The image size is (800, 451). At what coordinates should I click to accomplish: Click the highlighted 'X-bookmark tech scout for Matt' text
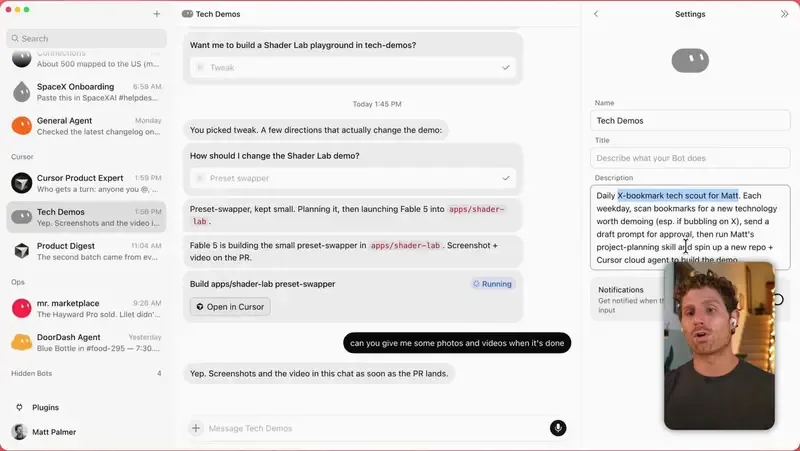[x=678, y=195]
